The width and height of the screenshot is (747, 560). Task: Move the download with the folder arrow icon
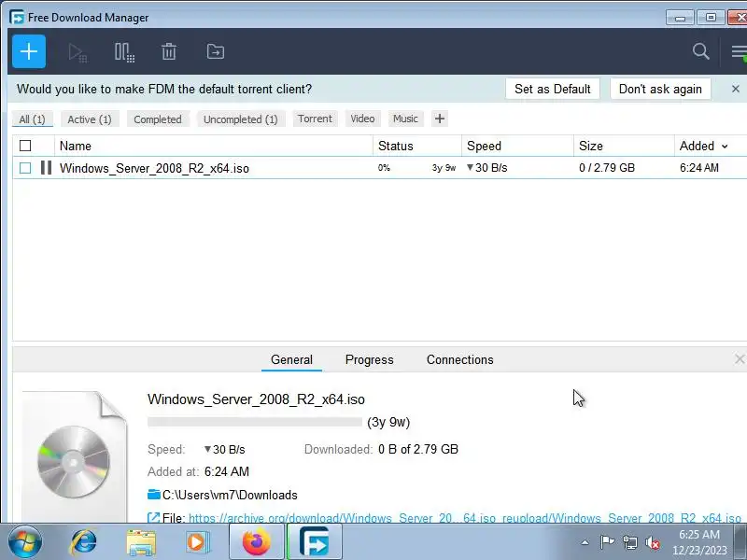(x=216, y=51)
